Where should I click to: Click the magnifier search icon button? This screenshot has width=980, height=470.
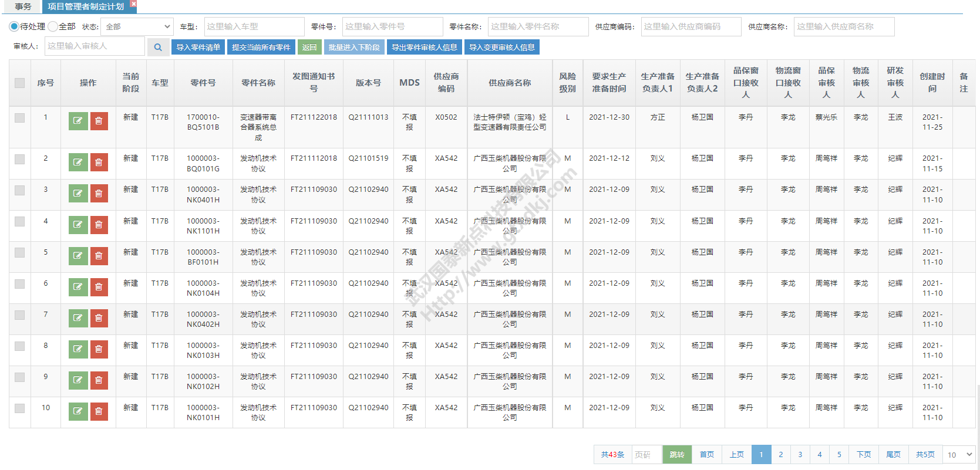click(158, 48)
